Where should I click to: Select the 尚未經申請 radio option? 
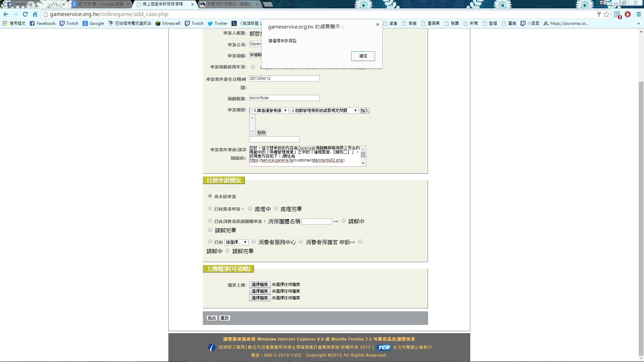pos(210,196)
